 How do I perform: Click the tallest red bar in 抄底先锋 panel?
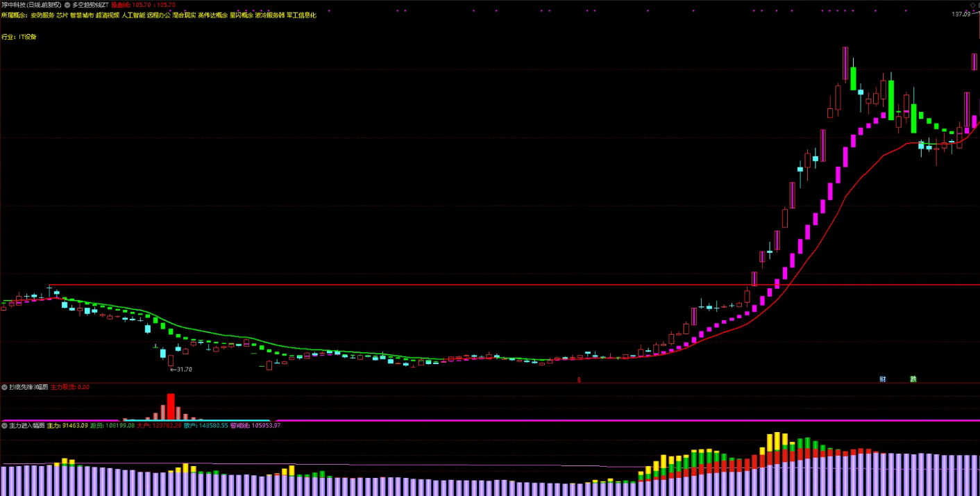click(x=171, y=406)
